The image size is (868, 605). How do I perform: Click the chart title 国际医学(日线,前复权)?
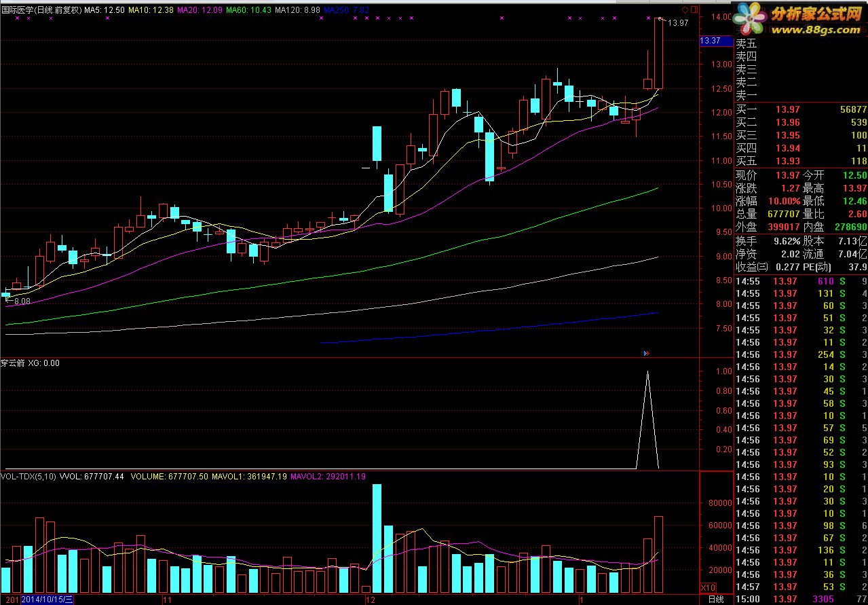(x=41, y=11)
